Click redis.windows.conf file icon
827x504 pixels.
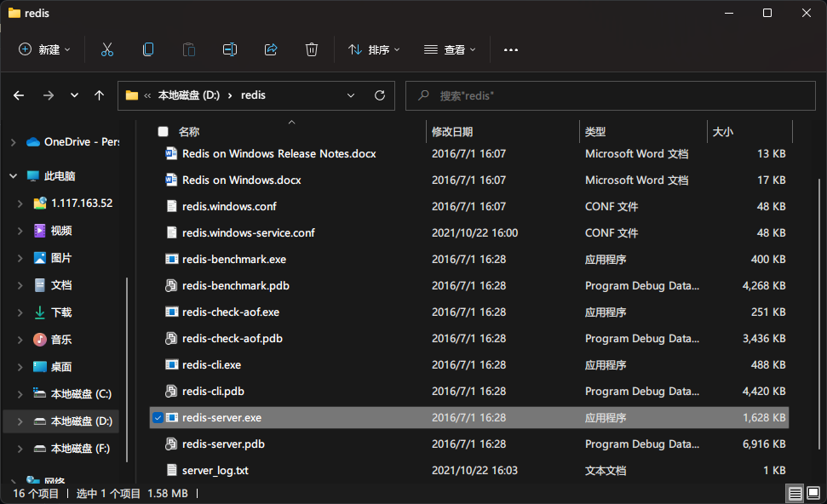coord(171,206)
